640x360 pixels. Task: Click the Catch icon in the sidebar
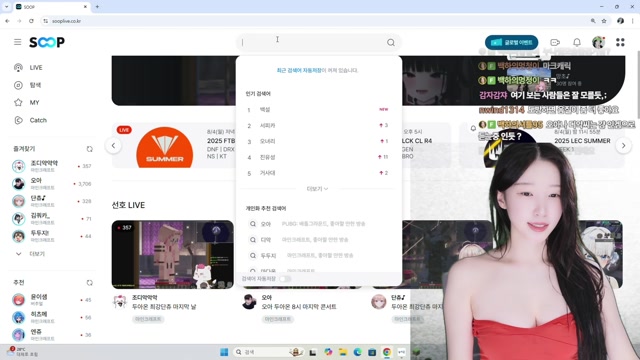point(18,120)
